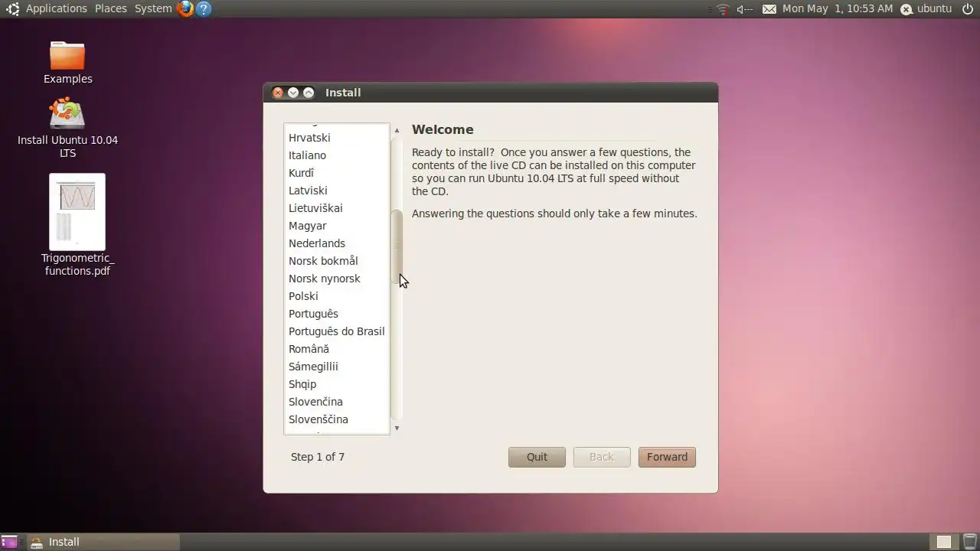980x551 pixels.
Task: Click the Quit button
Action: [537, 457]
